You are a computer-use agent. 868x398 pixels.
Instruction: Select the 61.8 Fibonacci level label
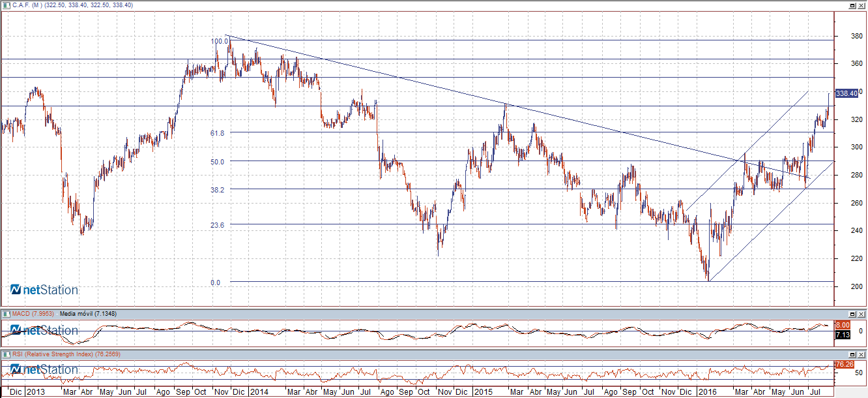(x=218, y=133)
